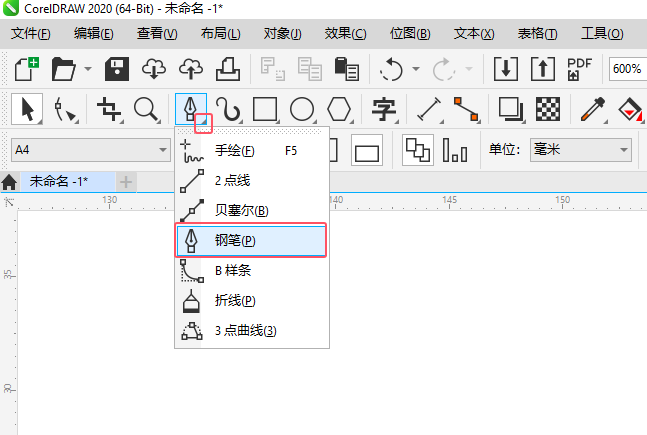The image size is (647, 435).
Task: Click the Import icon
Action: 505,69
